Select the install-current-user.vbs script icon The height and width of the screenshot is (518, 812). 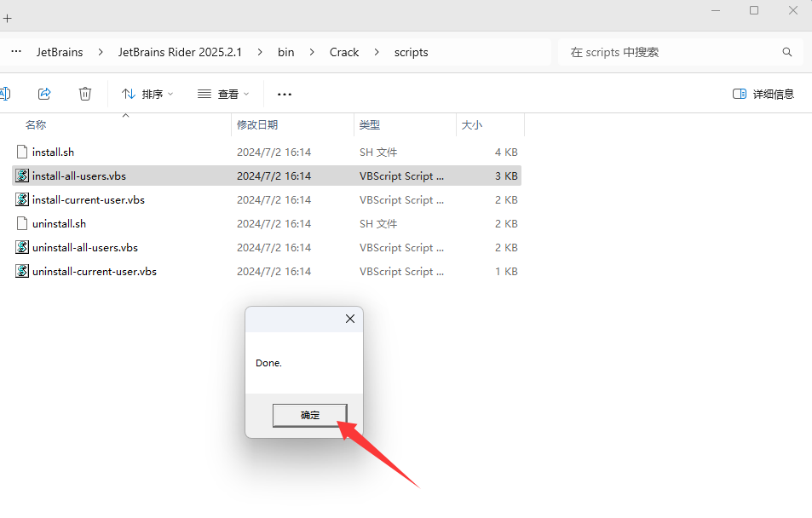click(x=22, y=199)
